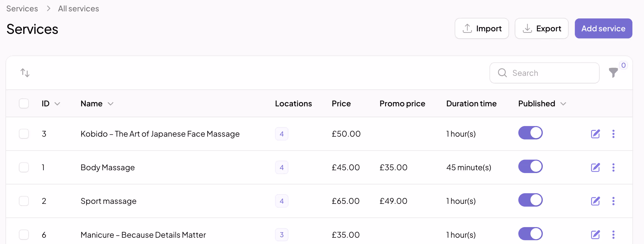Click the All services breadcrumb
This screenshot has width=644, height=244.
[78, 9]
